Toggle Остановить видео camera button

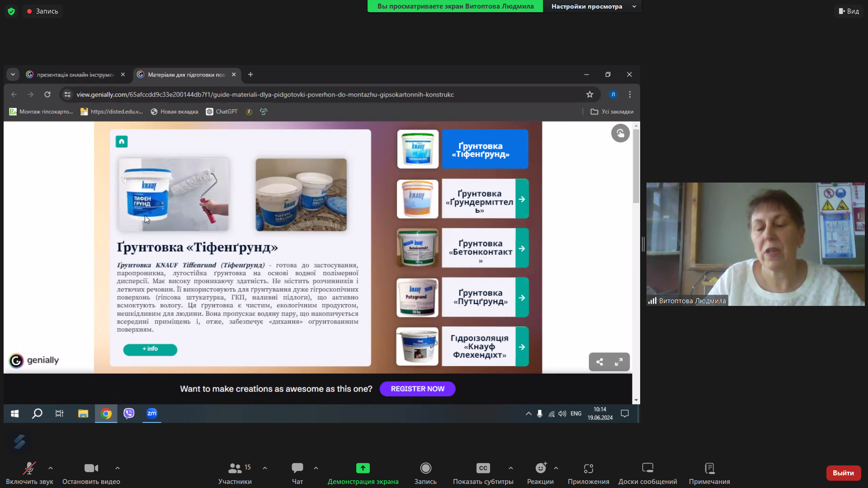pyautogui.click(x=91, y=473)
